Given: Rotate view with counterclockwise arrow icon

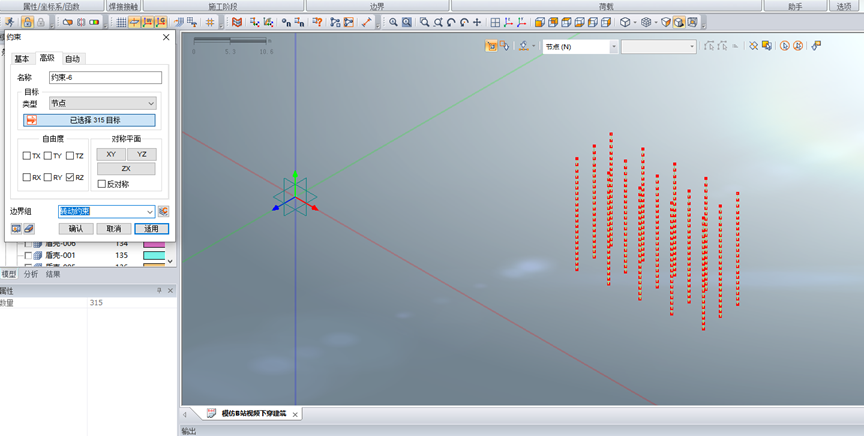Looking at the screenshot, I should (451, 23).
